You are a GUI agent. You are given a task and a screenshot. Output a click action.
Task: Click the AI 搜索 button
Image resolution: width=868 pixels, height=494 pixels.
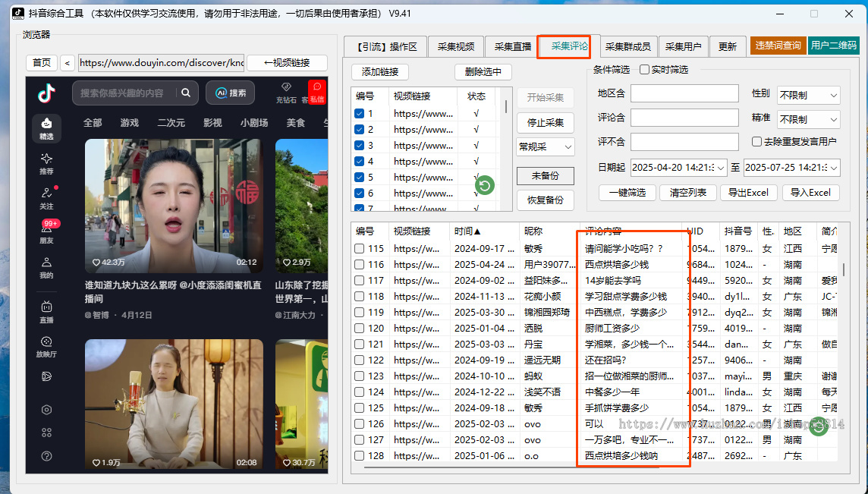(x=231, y=93)
